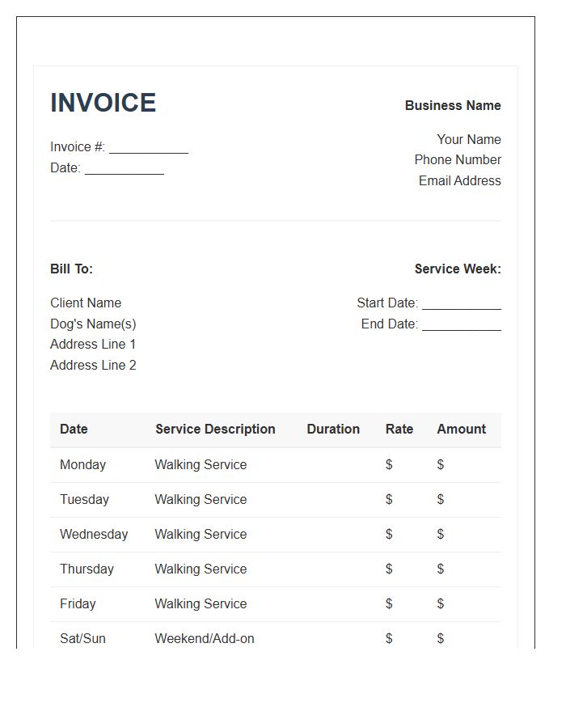Click Address Line 2
Viewport: 566px width, 728px height.
click(93, 365)
